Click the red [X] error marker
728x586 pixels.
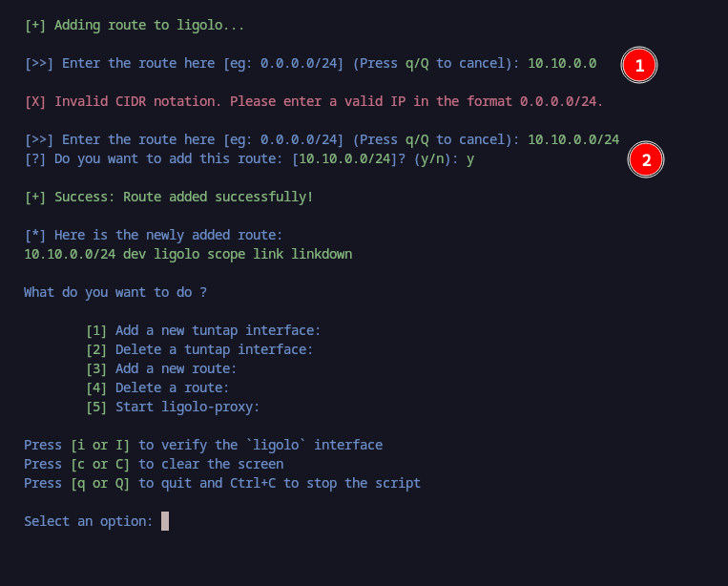tap(35, 101)
